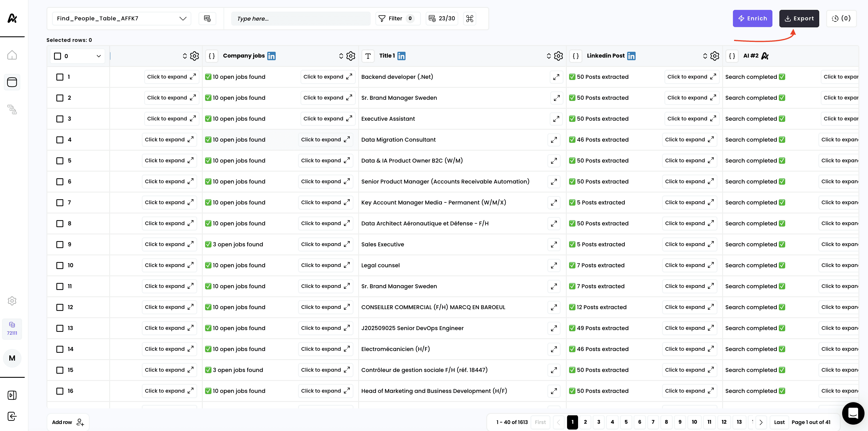Open the settings gear in left sidebar
The width and height of the screenshot is (868, 431).
(12, 300)
